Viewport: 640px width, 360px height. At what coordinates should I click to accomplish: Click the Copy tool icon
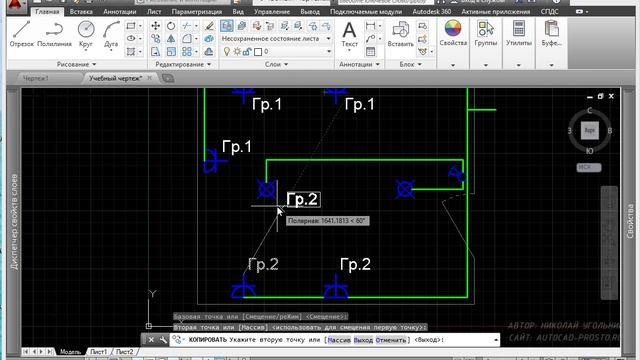click(x=156, y=39)
